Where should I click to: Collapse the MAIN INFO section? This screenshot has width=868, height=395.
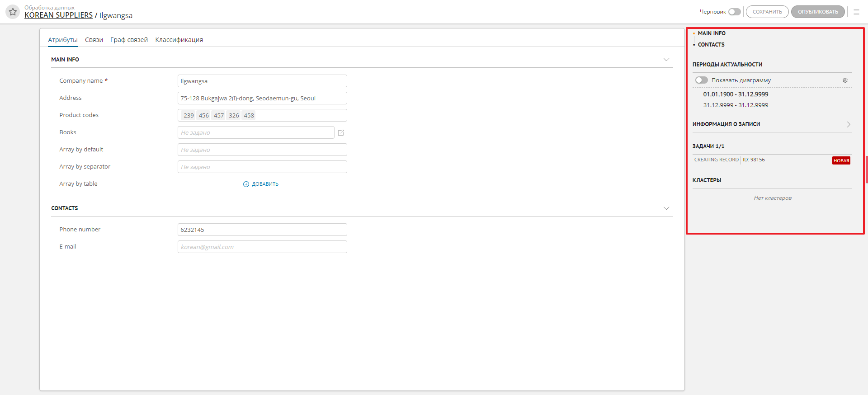coord(666,60)
